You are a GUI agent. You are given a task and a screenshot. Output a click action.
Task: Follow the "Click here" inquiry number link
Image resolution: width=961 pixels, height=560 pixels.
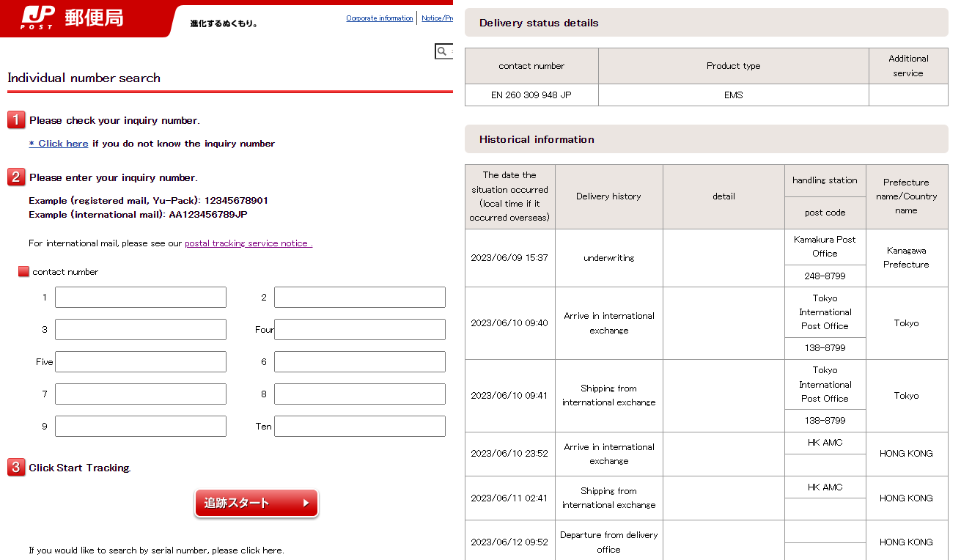pos(59,144)
